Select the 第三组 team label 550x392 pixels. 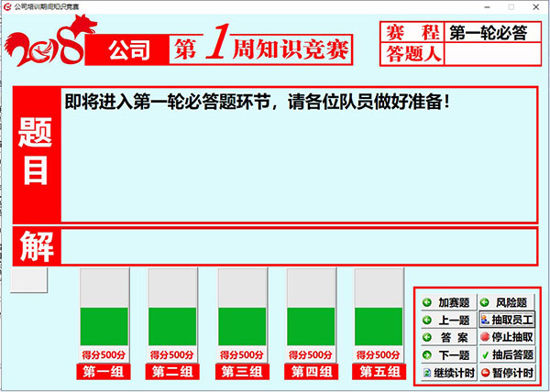click(242, 372)
